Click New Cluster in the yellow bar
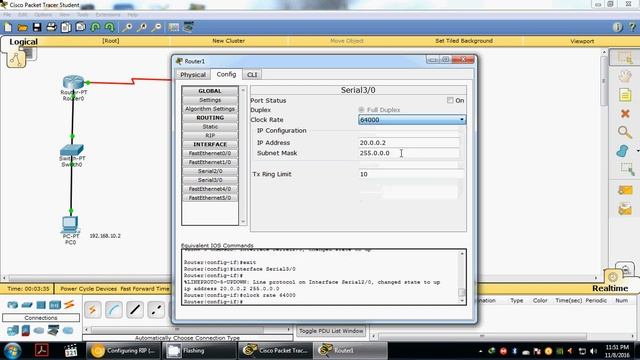The image size is (640, 360). pyautogui.click(x=229, y=41)
